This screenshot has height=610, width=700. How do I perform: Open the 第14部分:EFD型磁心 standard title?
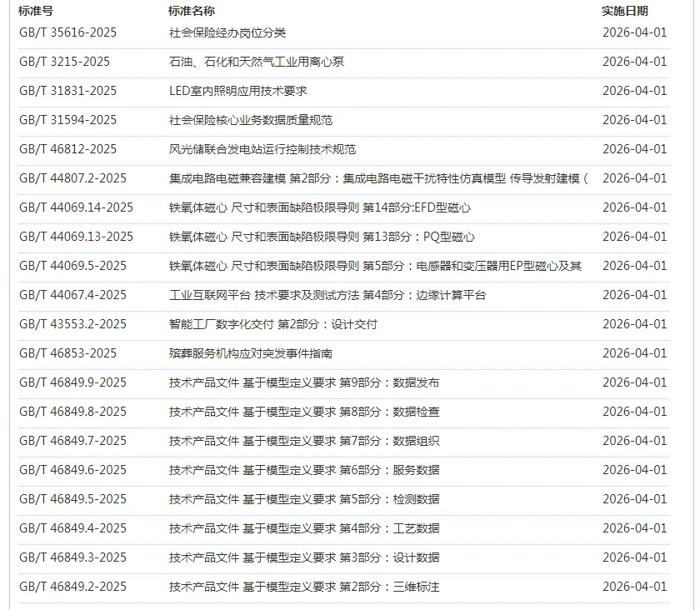click(319, 207)
